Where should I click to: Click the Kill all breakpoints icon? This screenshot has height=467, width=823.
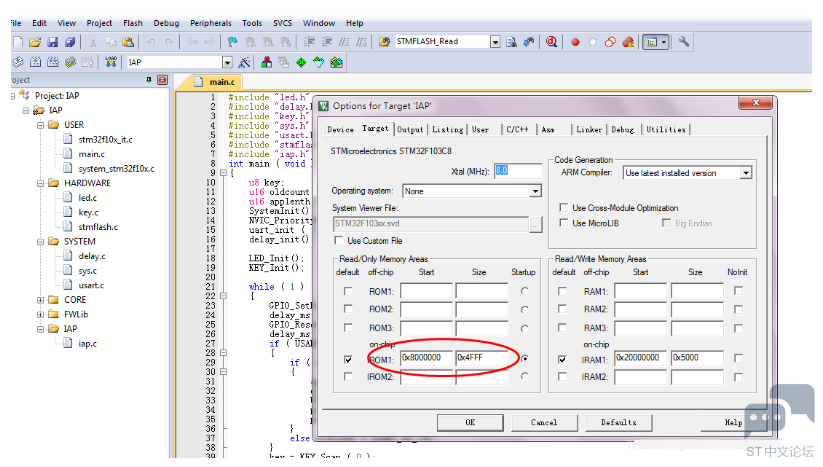click(x=628, y=42)
